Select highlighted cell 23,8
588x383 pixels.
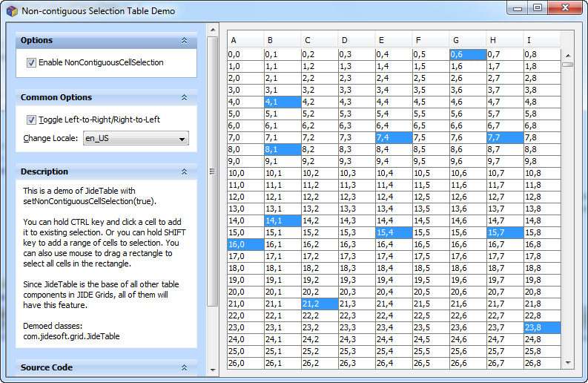point(542,328)
